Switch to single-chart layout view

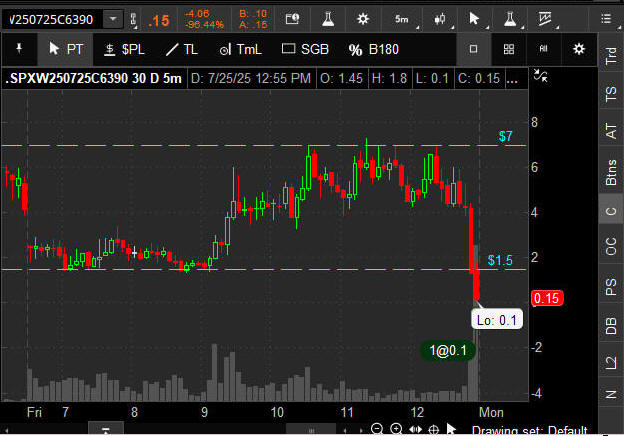(474, 49)
